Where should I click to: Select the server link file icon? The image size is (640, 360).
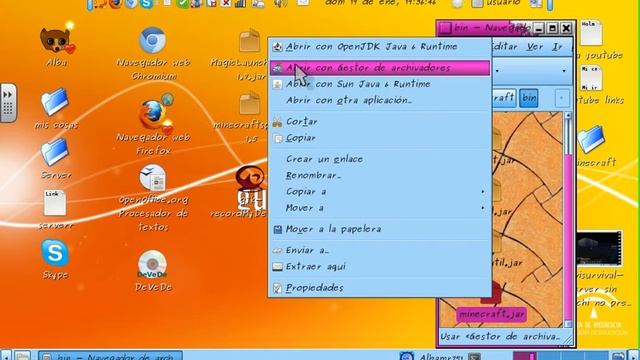click(x=55, y=203)
